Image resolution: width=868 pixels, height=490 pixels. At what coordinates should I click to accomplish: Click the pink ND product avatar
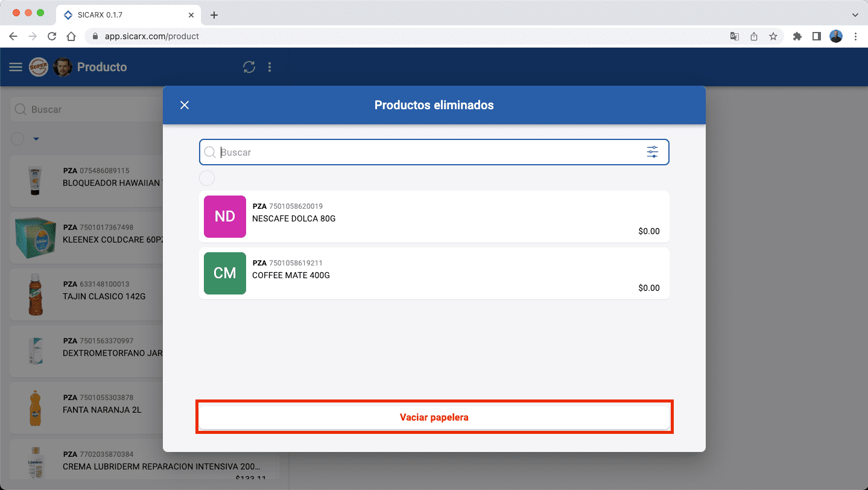point(225,217)
